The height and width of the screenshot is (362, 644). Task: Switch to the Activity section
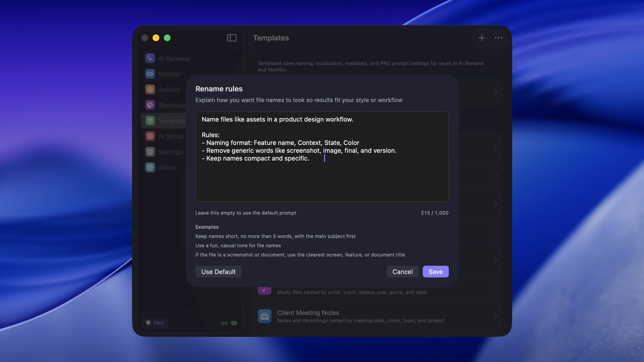[x=169, y=89]
